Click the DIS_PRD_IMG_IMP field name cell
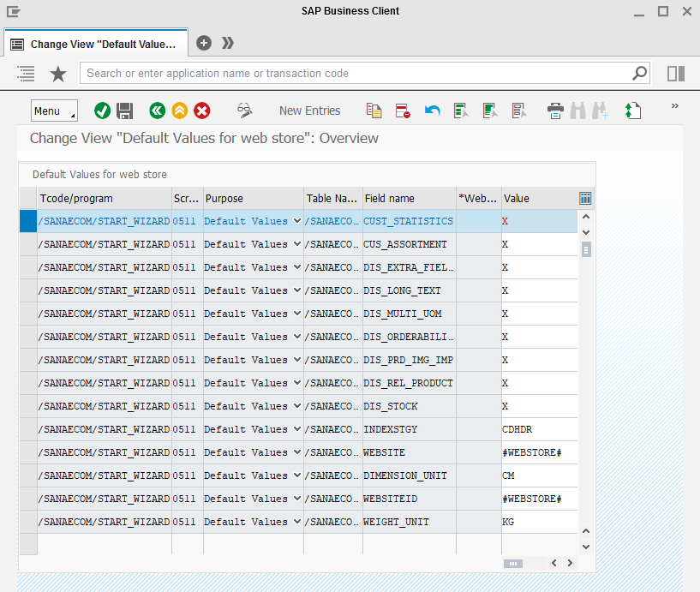Image resolution: width=700 pixels, height=592 pixels. [x=410, y=360]
